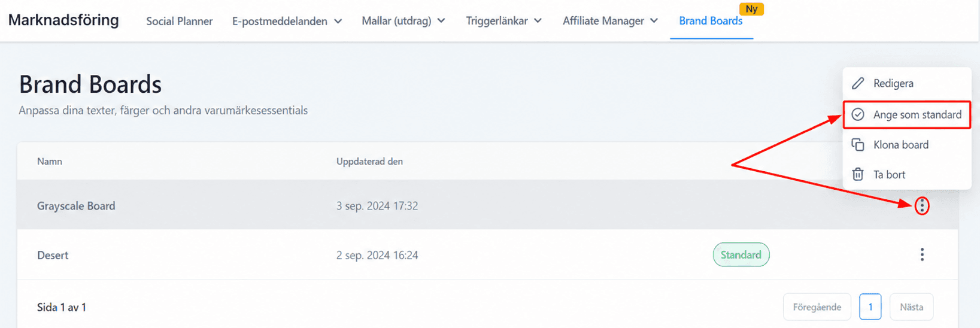Image resolution: width=980 pixels, height=328 pixels.
Task: Click the yellow Ny badge on Brand Boards
Action: pyautogui.click(x=751, y=9)
